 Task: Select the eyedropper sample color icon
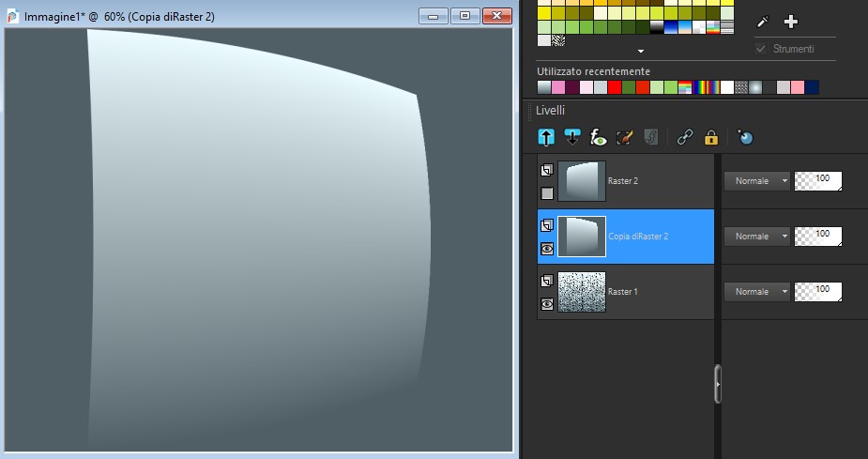click(x=763, y=22)
